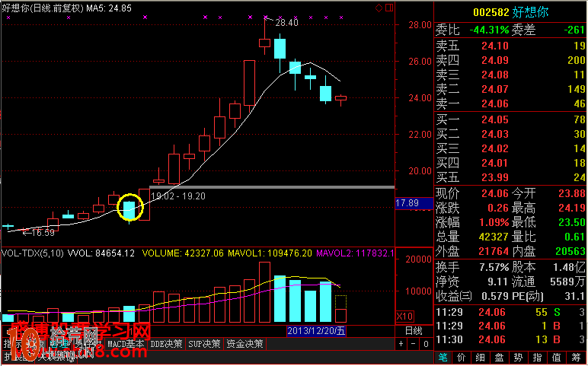Click the 卖五 24.10 order row
588x366 pixels.
point(510,46)
